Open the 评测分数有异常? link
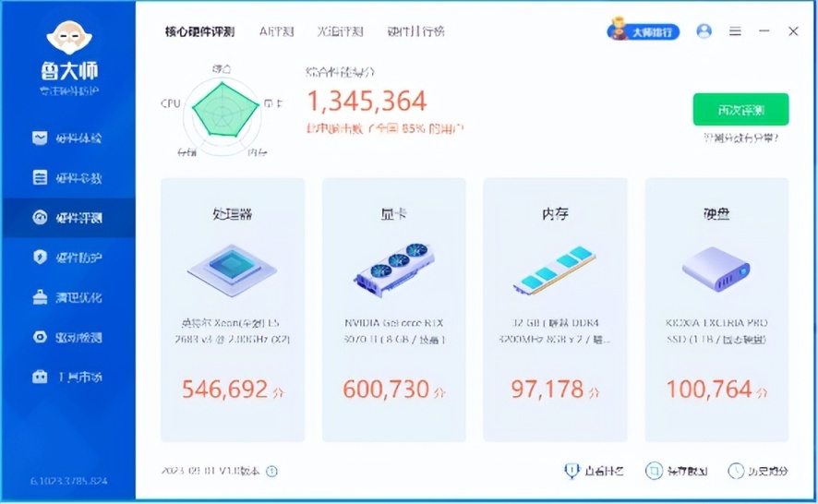 [740, 138]
